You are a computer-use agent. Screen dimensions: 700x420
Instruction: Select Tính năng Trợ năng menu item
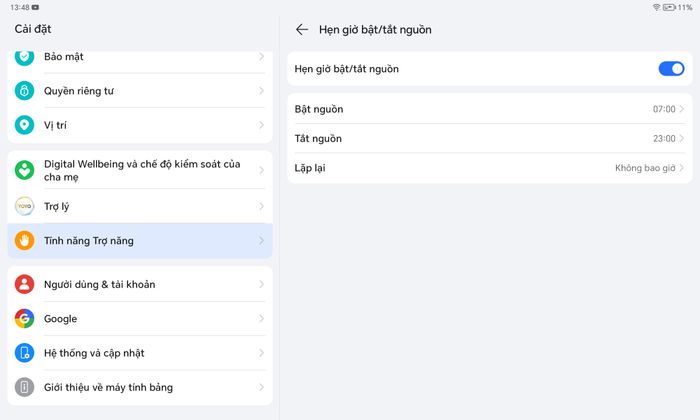pyautogui.click(x=140, y=241)
